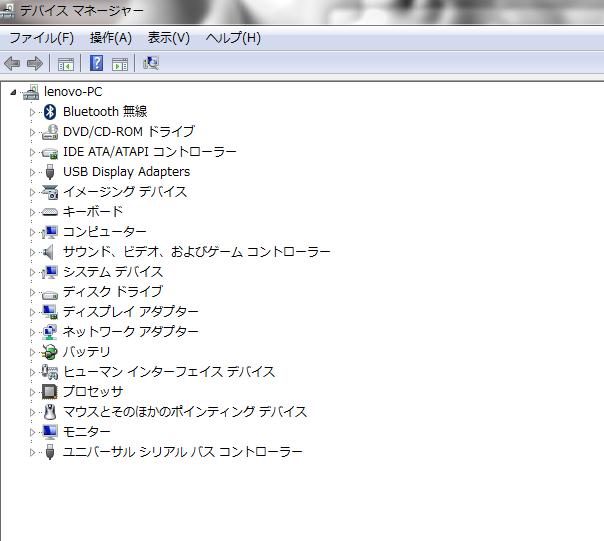Expand the USB Display Adapters node

tap(32, 172)
